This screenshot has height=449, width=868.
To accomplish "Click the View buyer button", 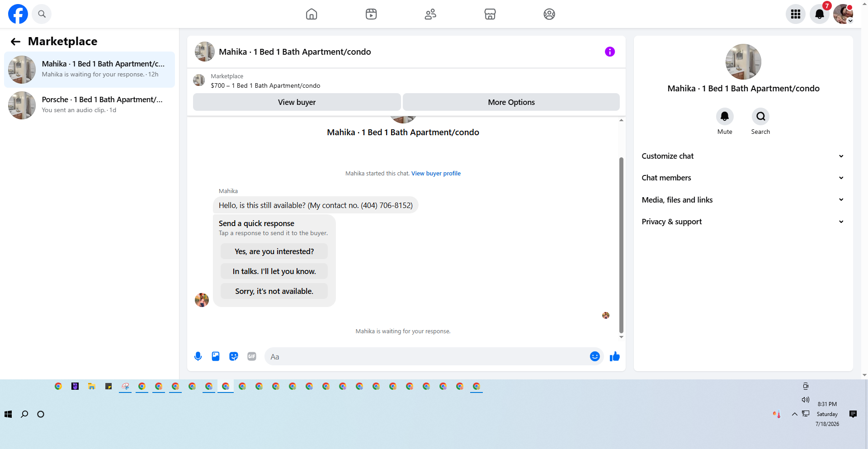I will click(297, 102).
